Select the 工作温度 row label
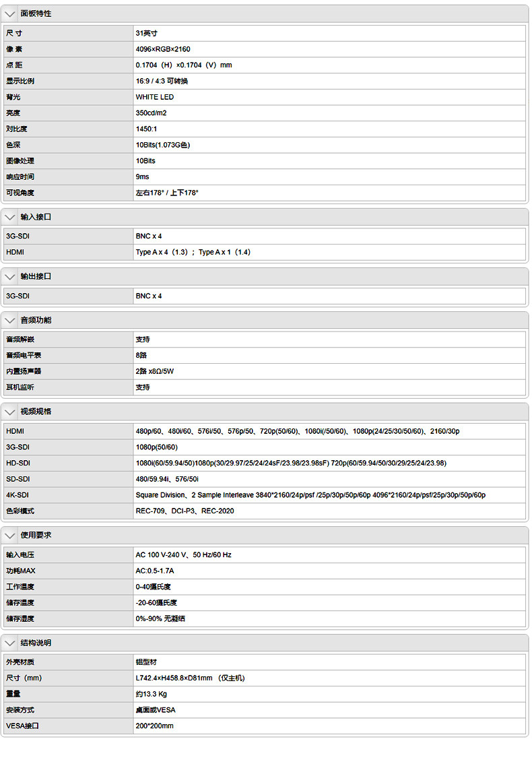The image size is (532, 768). [20, 587]
